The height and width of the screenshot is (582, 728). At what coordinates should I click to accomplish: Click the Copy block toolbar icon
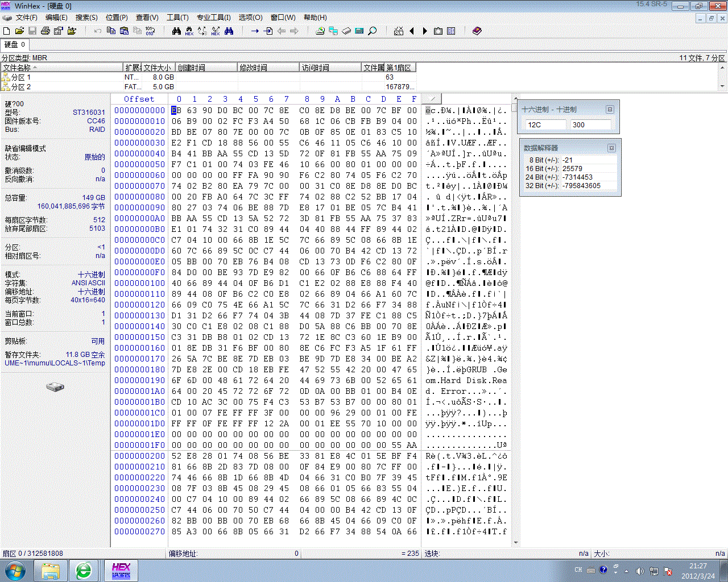coord(111,31)
